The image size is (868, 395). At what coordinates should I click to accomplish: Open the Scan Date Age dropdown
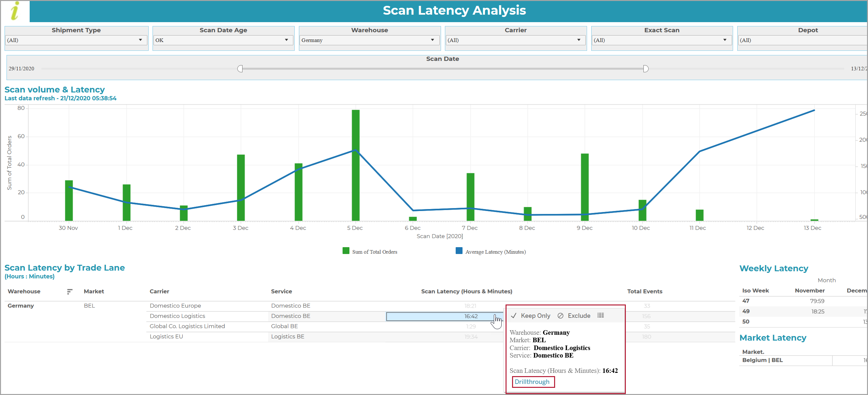pyautogui.click(x=223, y=40)
